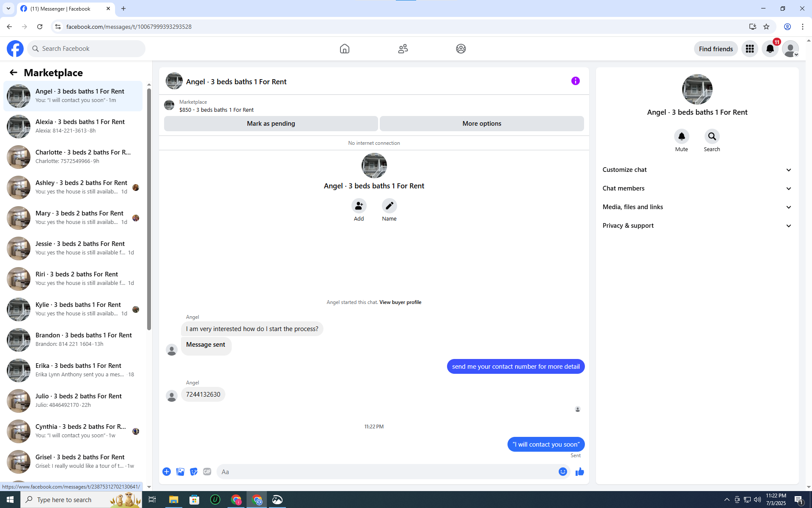Image resolution: width=812 pixels, height=508 pixels.
Task: Expand Media, files and links section
Action: [x=697, y=207]
